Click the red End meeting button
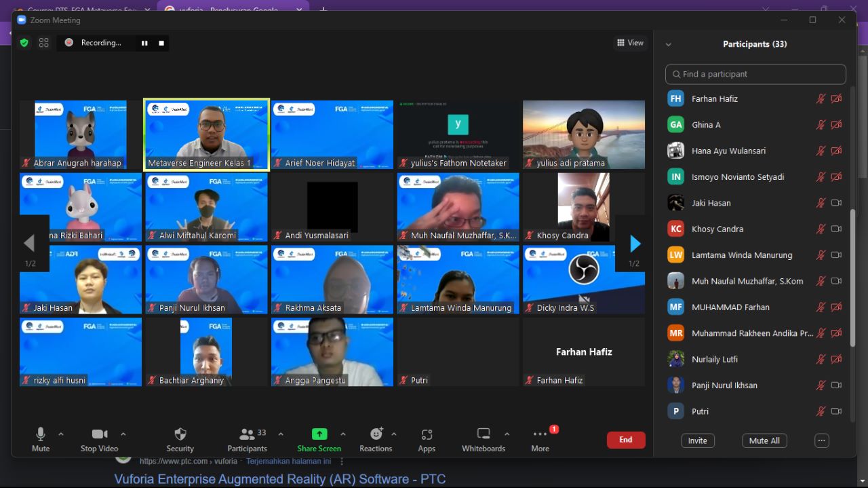Viewport: 868px width, 488px height. click(x=625, y=440)
